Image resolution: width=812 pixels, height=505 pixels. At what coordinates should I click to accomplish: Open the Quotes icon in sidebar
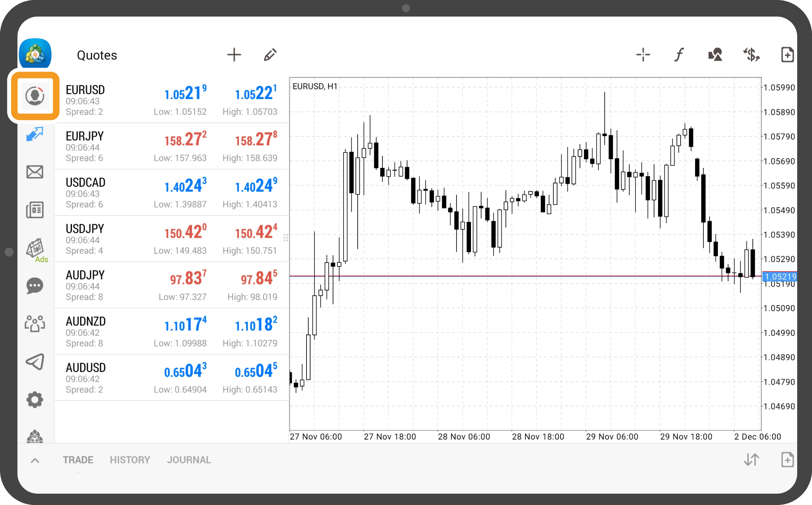[x=35, y=96]
